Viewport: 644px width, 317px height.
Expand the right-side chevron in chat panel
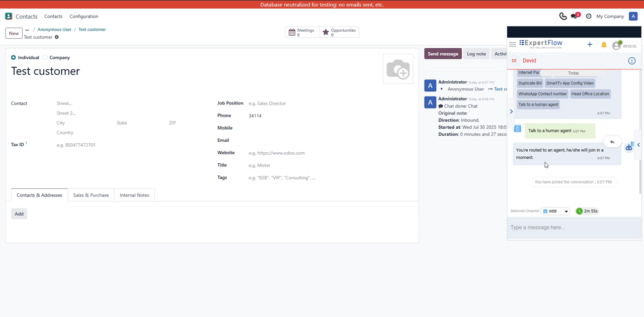point(638,145)
